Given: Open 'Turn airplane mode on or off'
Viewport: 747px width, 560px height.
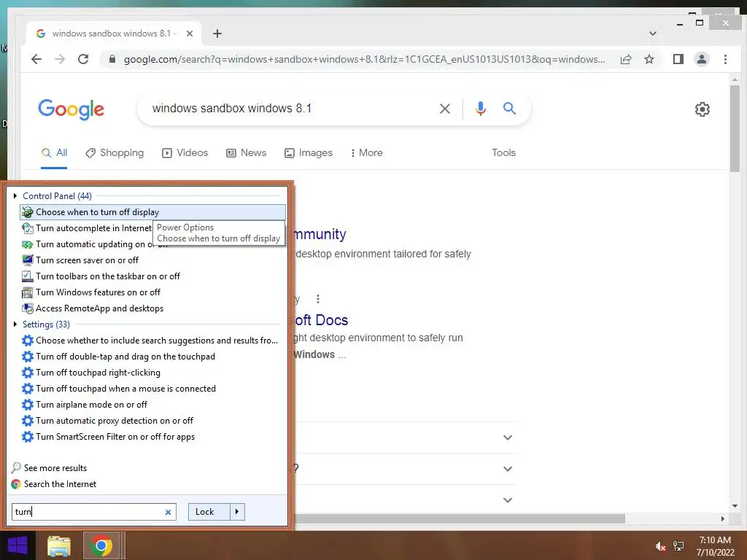Looking at the screenshot, I should tap(85, 405).
